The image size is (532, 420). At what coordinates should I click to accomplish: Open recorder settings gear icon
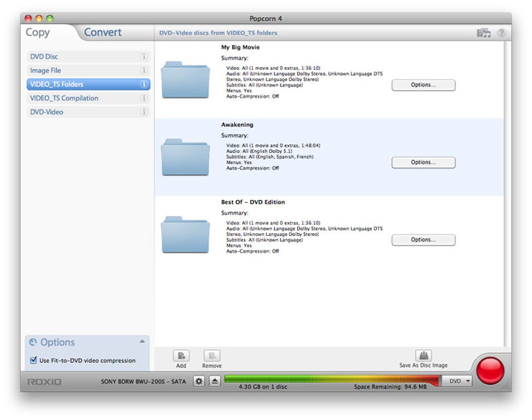pos(199,381)
